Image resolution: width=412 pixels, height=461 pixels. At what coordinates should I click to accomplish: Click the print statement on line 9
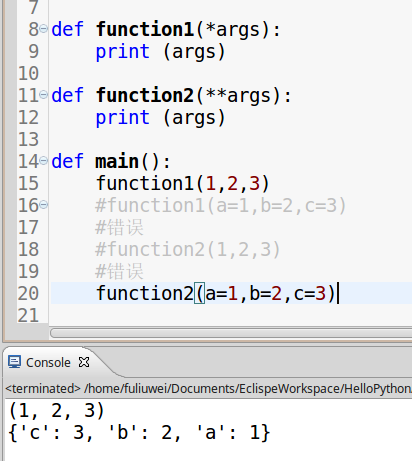pos(161,52)
